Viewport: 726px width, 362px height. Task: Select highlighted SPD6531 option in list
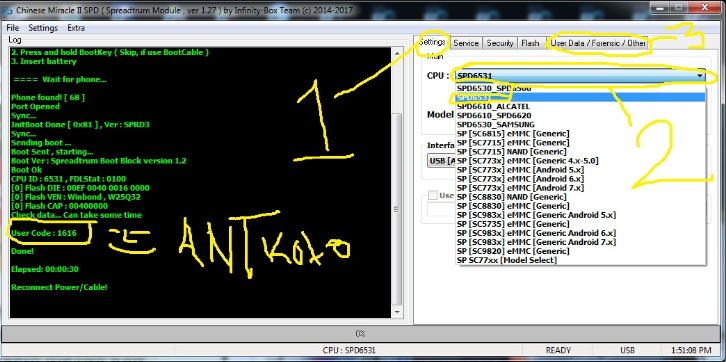[581, 97]
